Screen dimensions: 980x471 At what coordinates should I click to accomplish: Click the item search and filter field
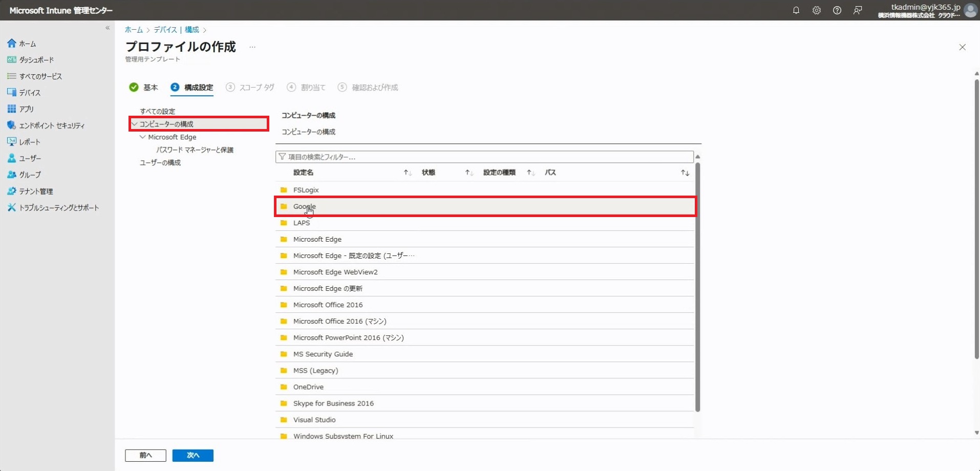[x=484, y=157]
